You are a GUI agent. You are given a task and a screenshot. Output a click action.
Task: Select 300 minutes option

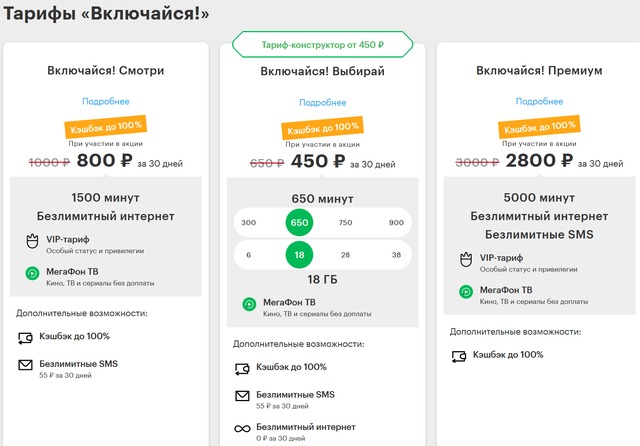tap(248, 222)
